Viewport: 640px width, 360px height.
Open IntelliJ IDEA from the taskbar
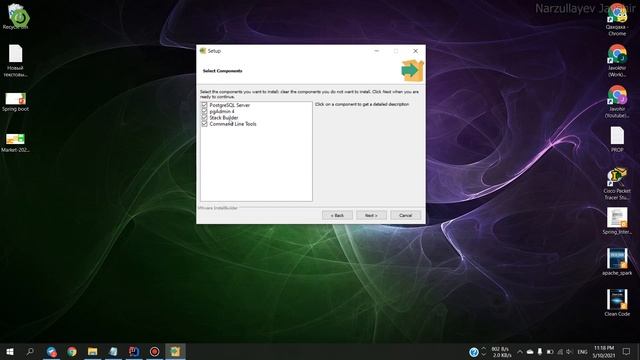pyautogui.click(x=134, y=351)
